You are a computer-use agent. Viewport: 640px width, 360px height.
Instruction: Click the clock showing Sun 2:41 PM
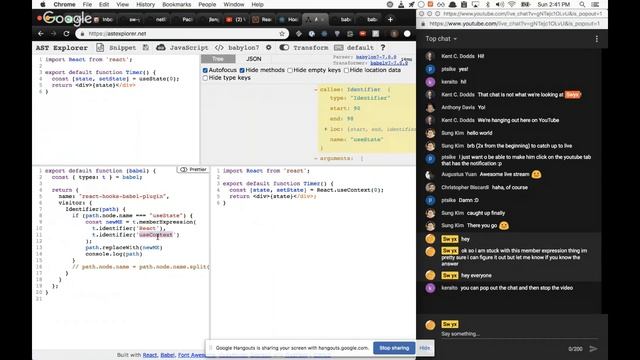553,4
